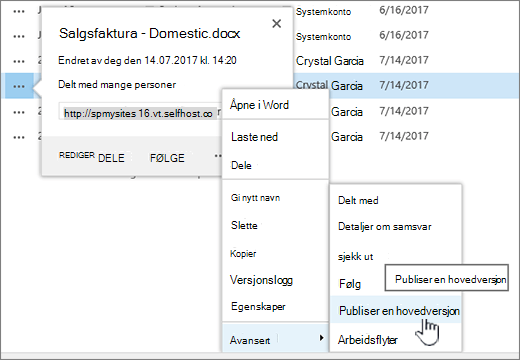Choose Publiser en hovedversjon in the submenu
The height and width of the screenshot is (360, 520).
[396, 311]
